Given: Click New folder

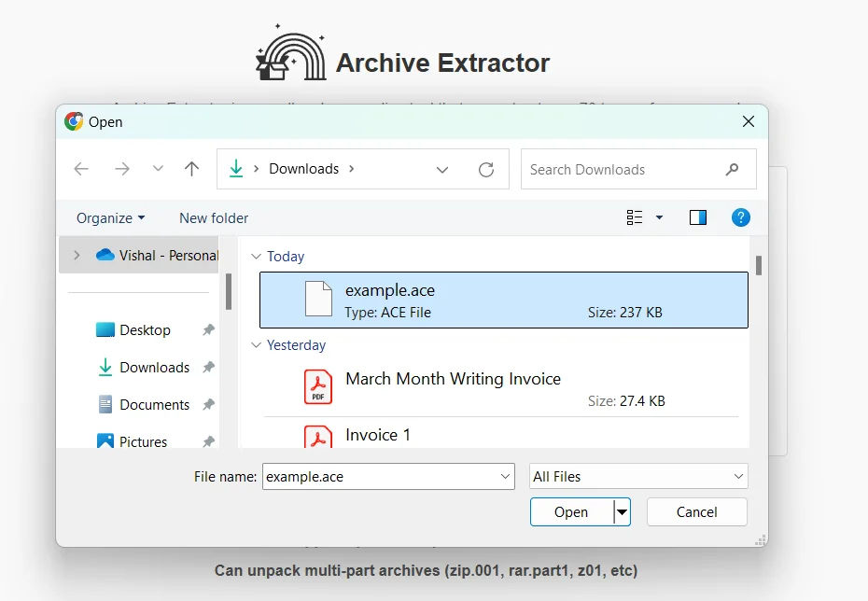Looking at the screenshot, I should (214, 218).
